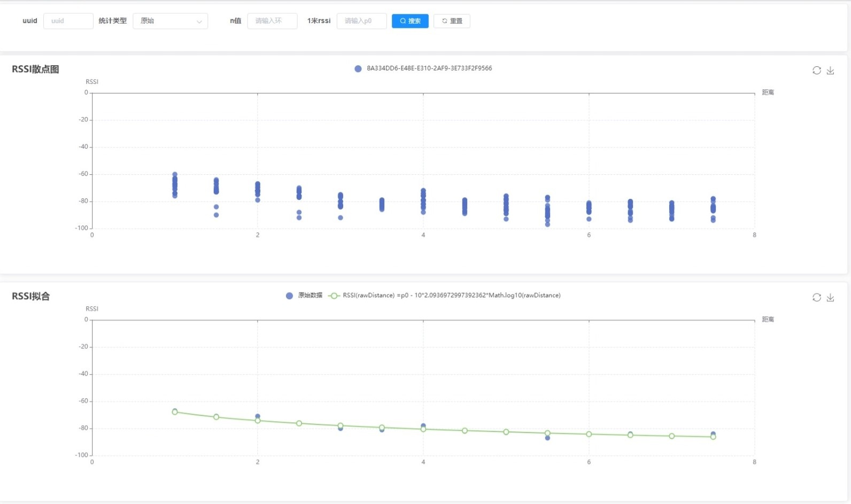Open the 统计类型 dropdown
Viewport: 851px width, 504px height.
coord(170,21)
